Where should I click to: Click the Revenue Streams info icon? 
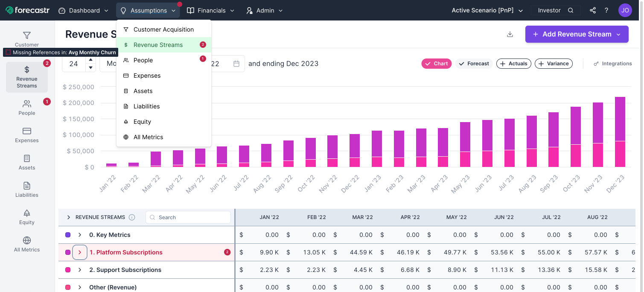pyautogui.click(x=132, y=217)
